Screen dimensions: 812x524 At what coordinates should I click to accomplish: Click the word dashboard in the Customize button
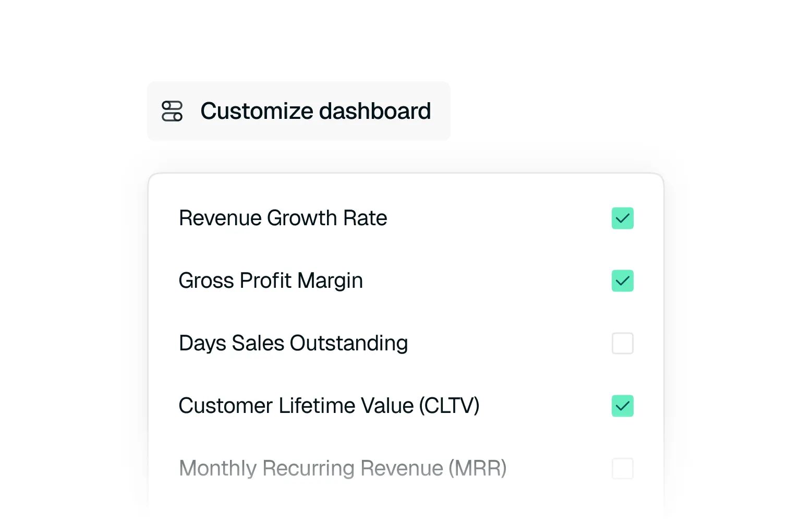click(x=375, y=111)
